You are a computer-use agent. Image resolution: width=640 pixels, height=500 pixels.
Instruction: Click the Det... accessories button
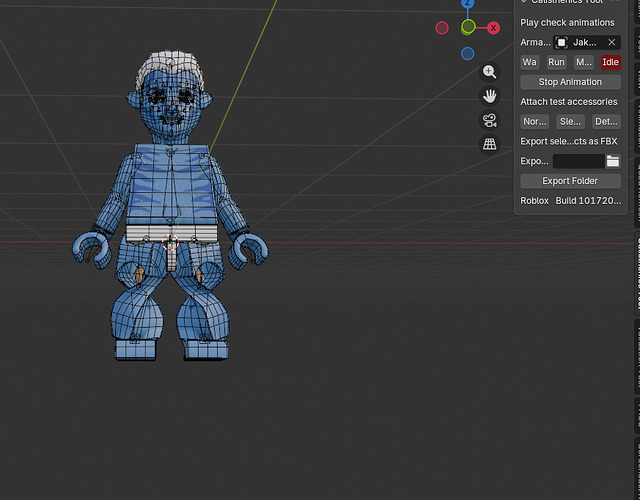(607, 122)
